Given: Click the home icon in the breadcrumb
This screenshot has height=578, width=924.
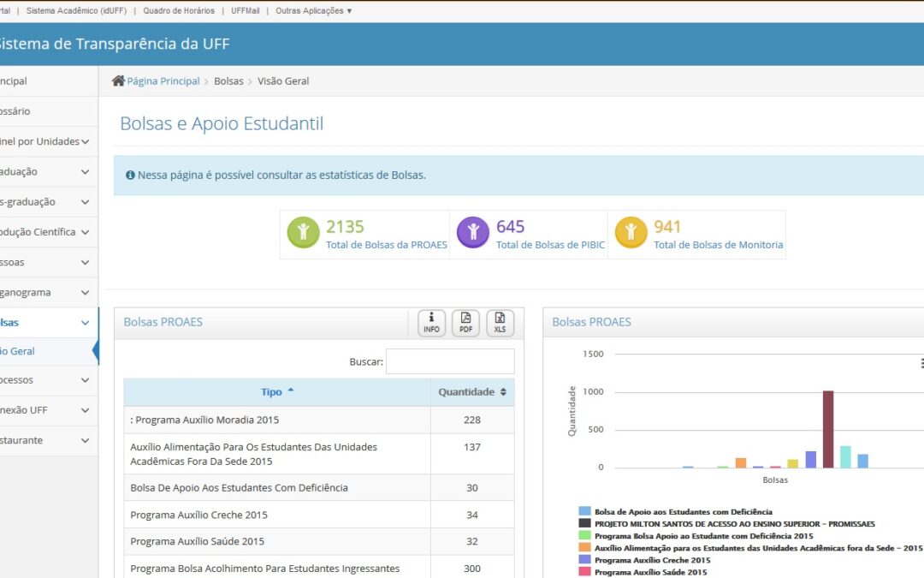Looking at the screenshot, I should click(x=118, y=80).
